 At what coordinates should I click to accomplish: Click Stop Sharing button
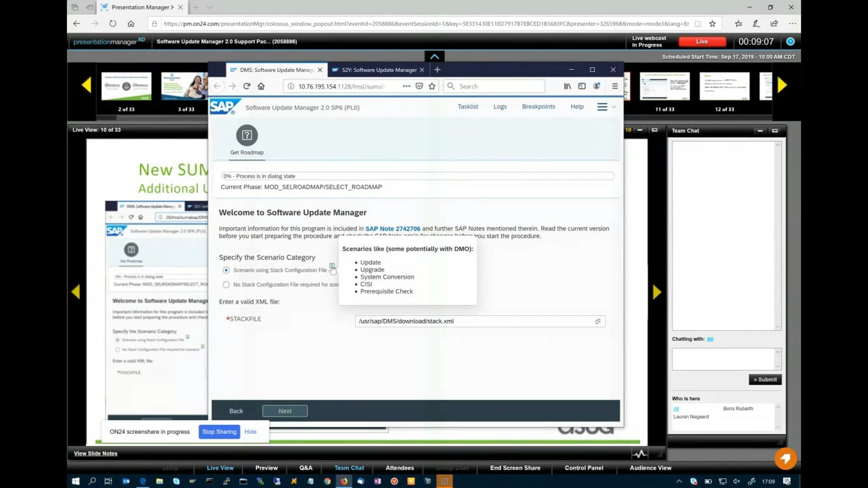[219, 432]
